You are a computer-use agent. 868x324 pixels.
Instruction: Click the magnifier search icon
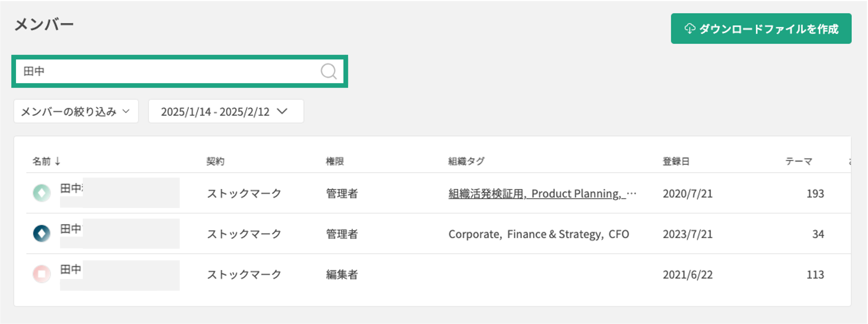click(328, 71)
